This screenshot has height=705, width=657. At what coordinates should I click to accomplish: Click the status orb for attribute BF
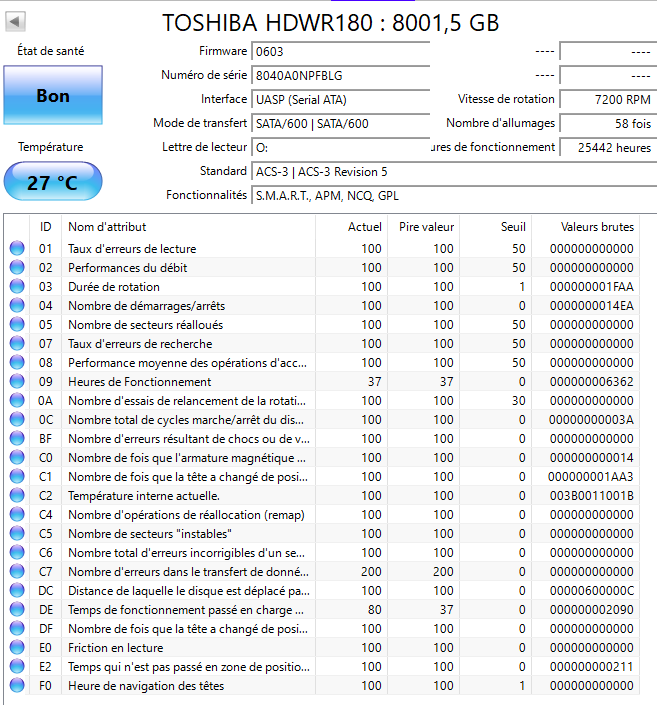[17, 438]
